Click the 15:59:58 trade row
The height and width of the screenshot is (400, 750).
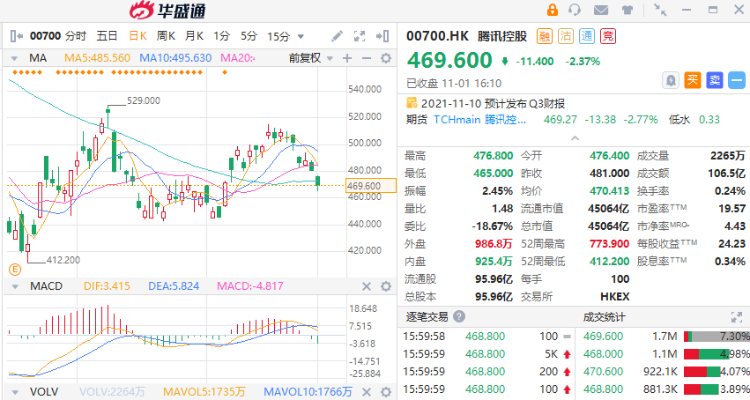[486, 336]
